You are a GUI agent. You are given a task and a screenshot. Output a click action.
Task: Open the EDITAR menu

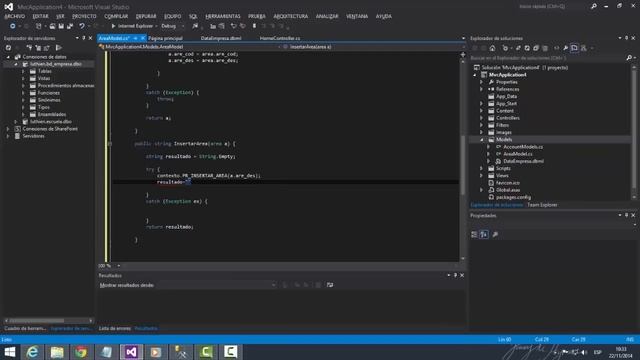pyautogui.click(x=40, y=16)
